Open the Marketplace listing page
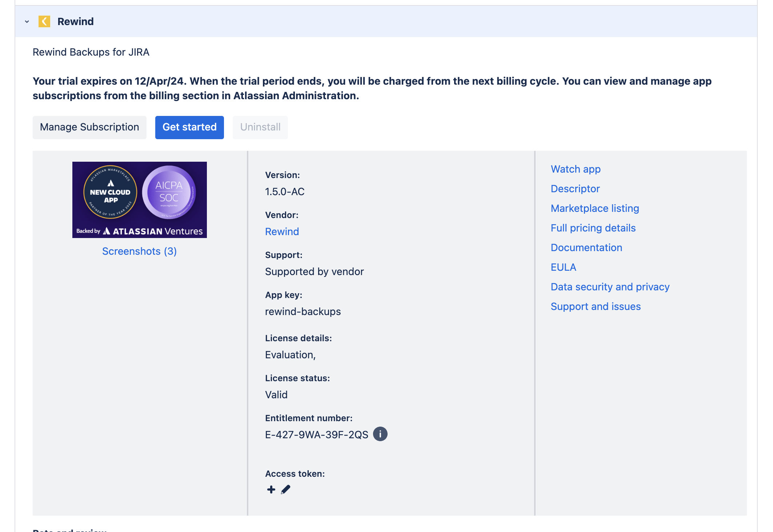The image size is (773, 532). coord(595,208)
